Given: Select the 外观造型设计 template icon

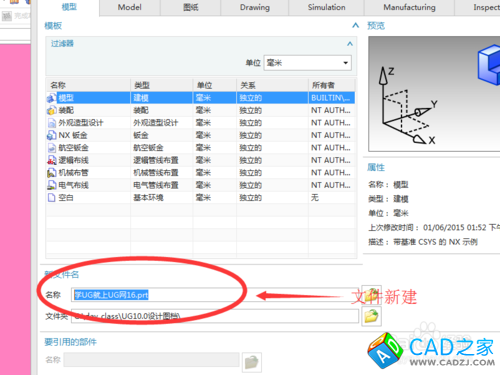Looking at the screenshot, I should pyautogui.click(x=52, y=123).
